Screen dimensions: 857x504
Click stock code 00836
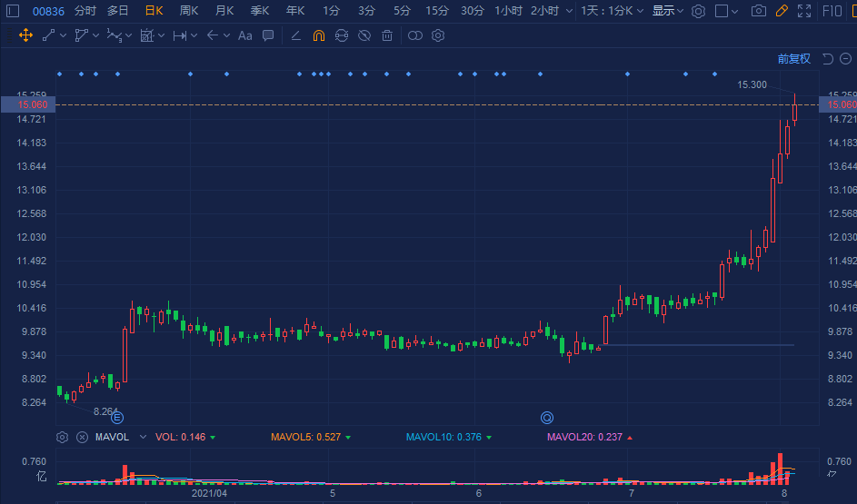point(48,12)
